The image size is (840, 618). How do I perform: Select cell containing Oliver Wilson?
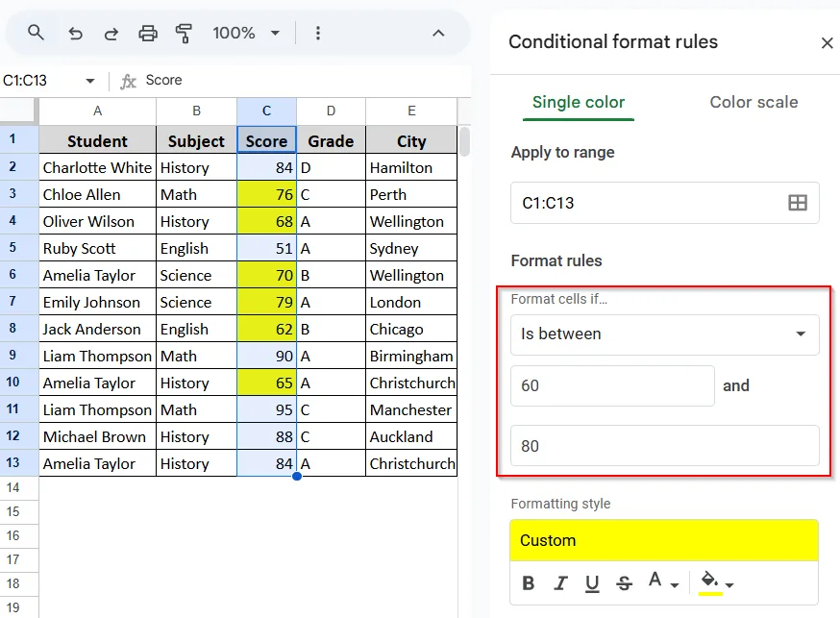click(97, 221)
